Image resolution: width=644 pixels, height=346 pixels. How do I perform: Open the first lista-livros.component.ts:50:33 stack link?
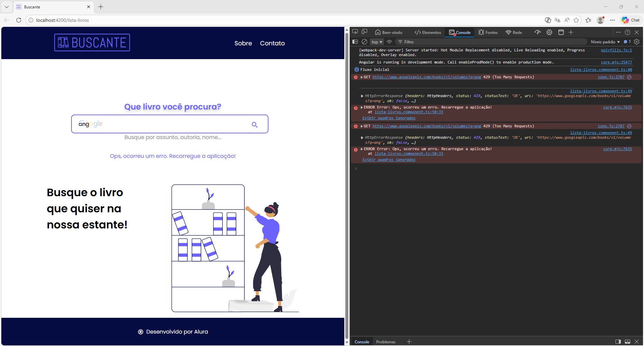click(x=409, y=112)
